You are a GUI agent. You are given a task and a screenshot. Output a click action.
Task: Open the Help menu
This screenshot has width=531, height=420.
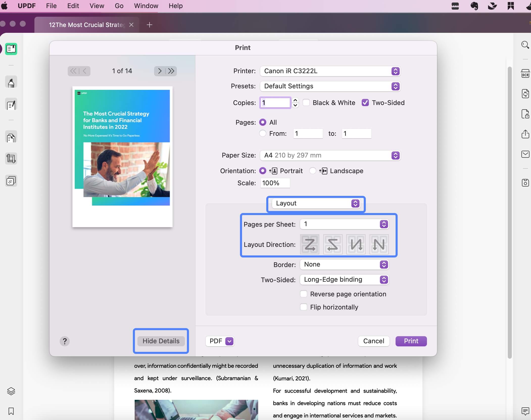coord(175,6)
